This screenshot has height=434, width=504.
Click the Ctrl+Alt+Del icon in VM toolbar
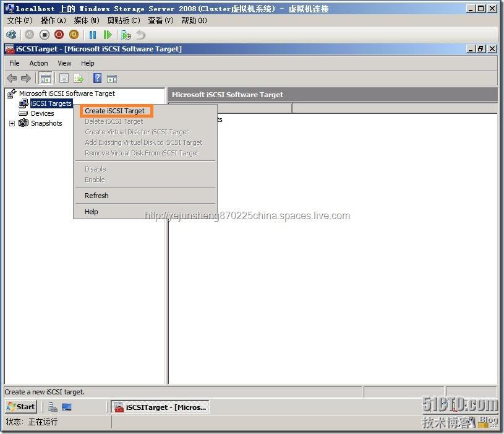pos(11,35)
